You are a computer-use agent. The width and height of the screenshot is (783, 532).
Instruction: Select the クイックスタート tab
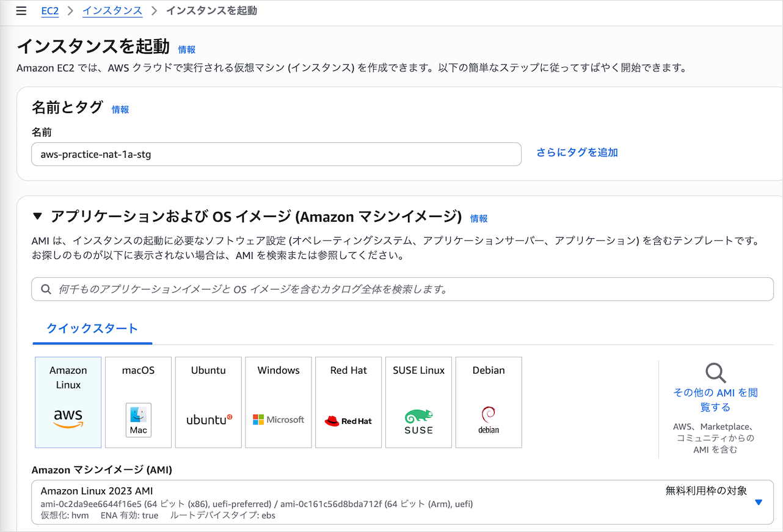point(92,329)
